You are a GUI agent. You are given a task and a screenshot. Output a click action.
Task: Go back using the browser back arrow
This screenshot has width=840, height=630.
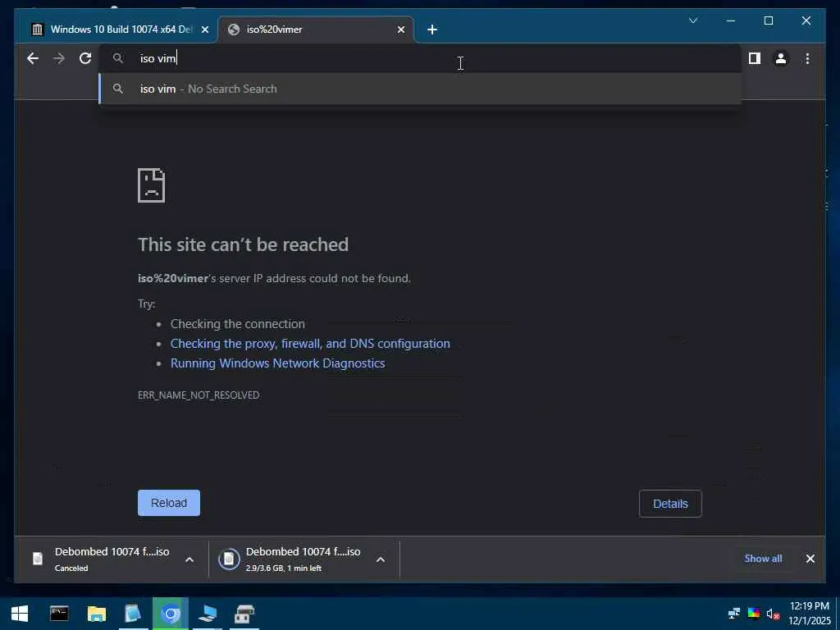coord(33,58)
